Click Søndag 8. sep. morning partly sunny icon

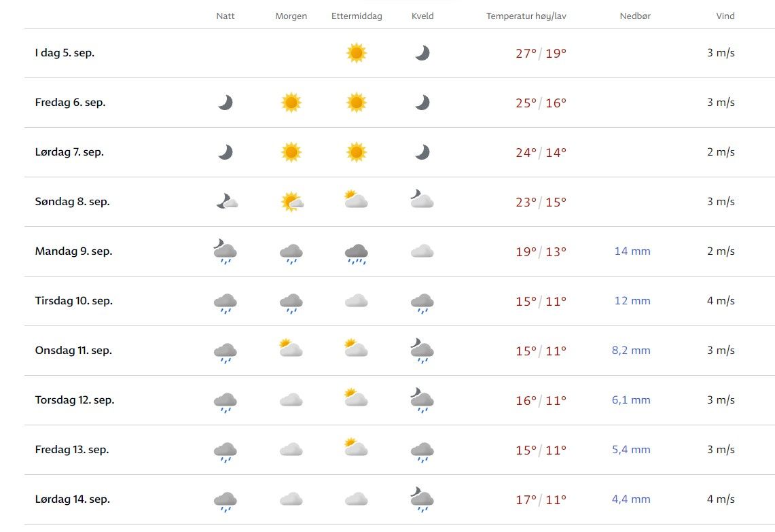(291, 202)
